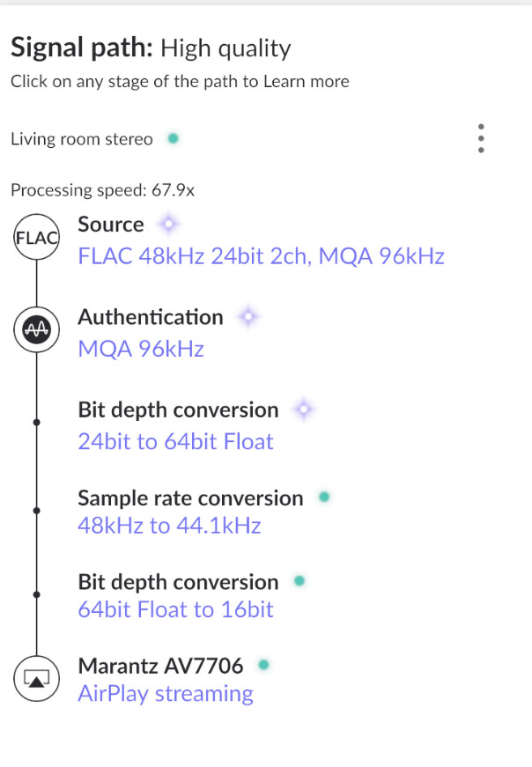Screen dimensions: 532x767
Task: Click the green dot beside last Bit depth conversion
Action: click(299, 581)
